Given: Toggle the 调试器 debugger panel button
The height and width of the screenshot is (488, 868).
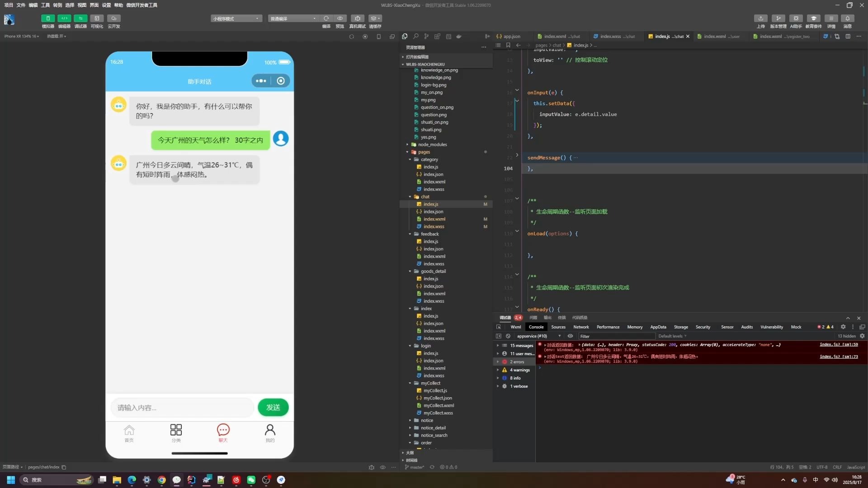Looking at the screenshot, I should pyautogui.click(x=80, y=19).
